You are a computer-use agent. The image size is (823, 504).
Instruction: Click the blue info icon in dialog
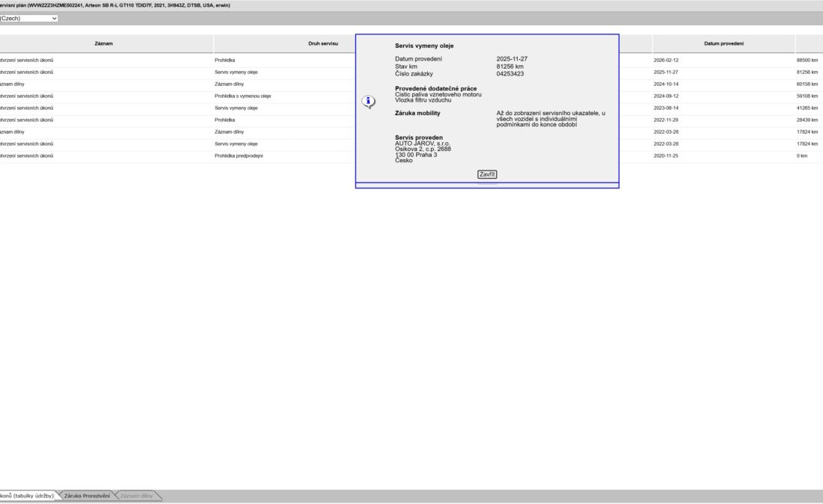click(x=368, y=102)
